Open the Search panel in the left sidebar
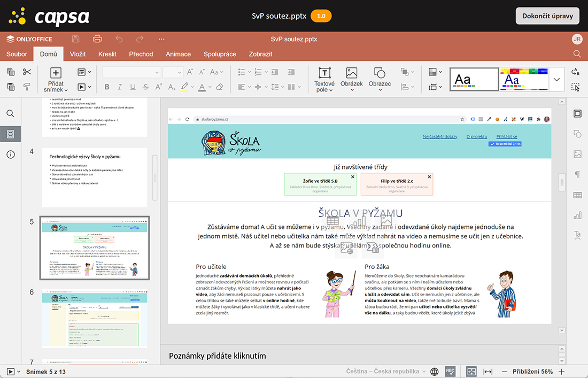 click(10, 113)
